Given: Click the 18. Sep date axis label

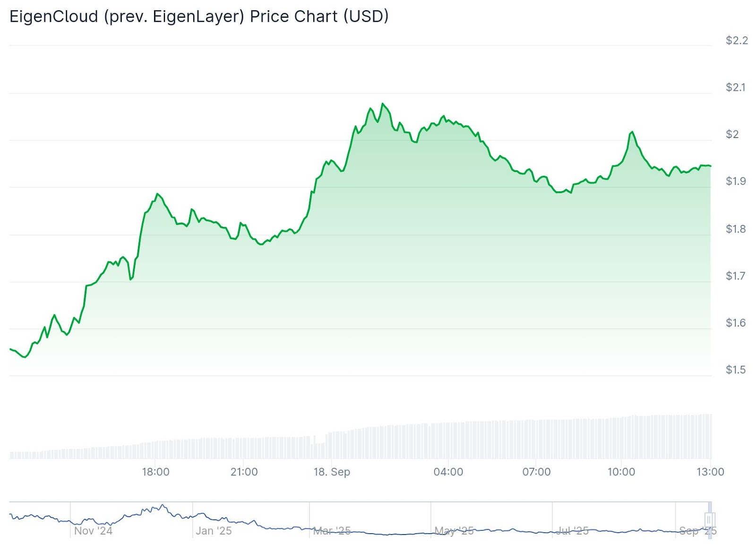Looking at the screenshot, I should pos(332,472).
